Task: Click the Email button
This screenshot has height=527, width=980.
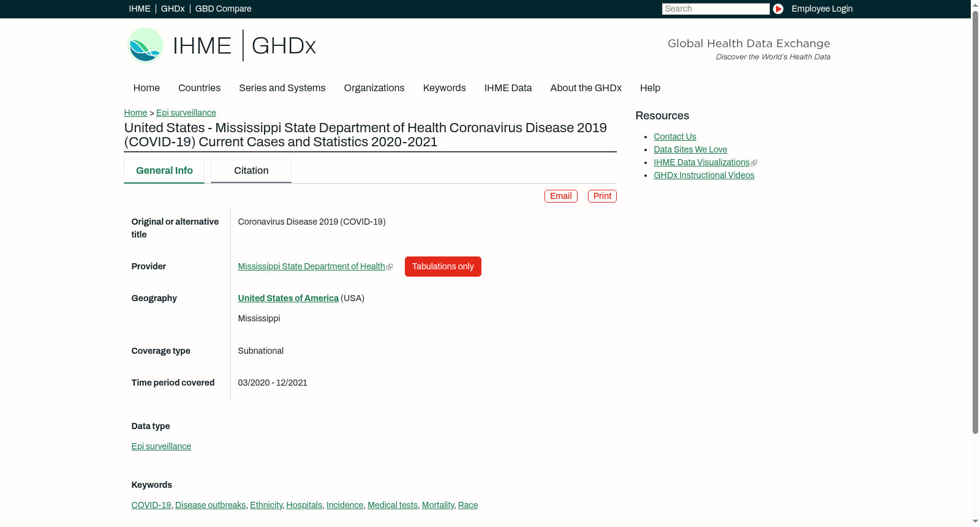Action: tap(561, 196)
